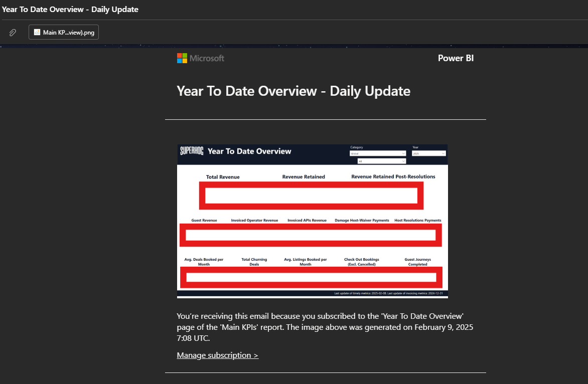Viewport: 588px width, 384px height.
Task: Click the Microsoft four-square logo
Action: [182, 58]
